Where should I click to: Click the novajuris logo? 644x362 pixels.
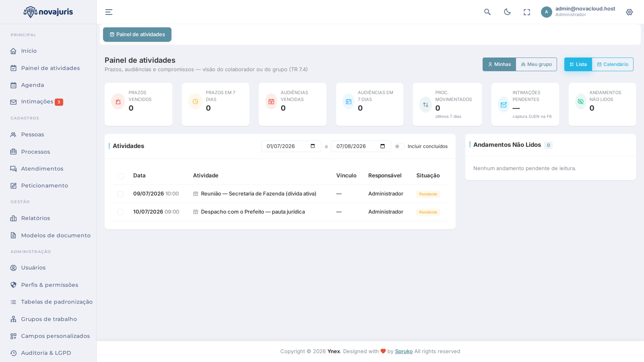(48, 12)
